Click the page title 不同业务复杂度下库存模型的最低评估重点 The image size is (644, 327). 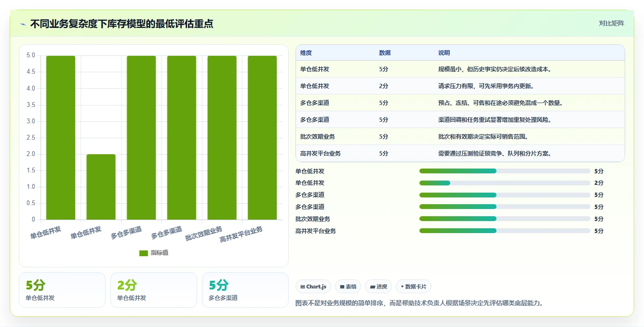[x=121, y=24]
